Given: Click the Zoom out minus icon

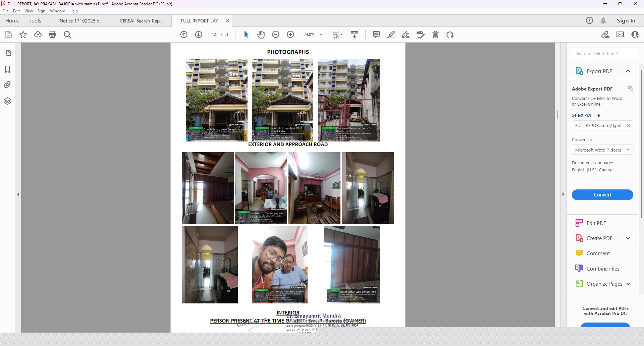Looking at the screenshot, I should tap(276, 35).
